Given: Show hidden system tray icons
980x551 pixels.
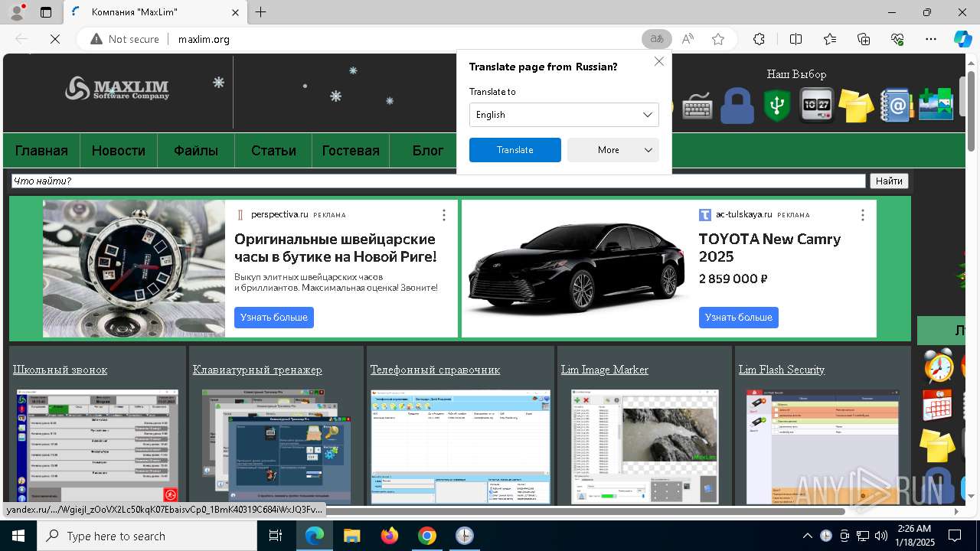Looking at the screenshot, I should 807,536.
